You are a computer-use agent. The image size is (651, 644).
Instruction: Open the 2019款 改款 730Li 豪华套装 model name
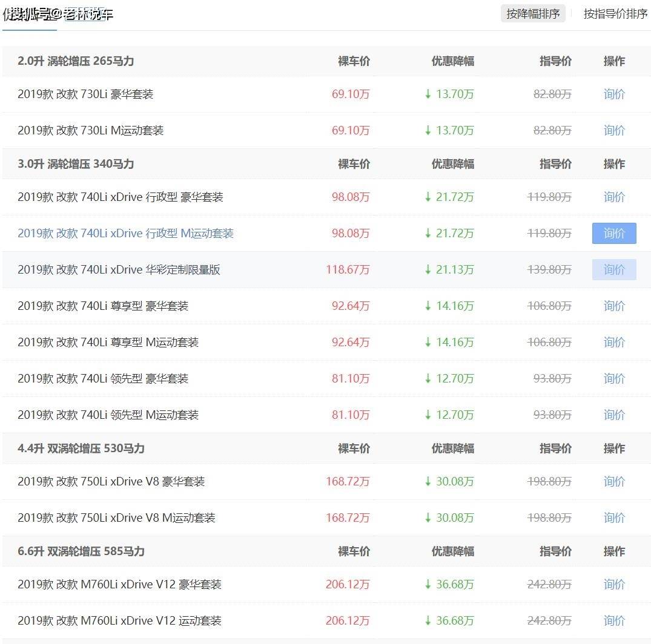85,94
